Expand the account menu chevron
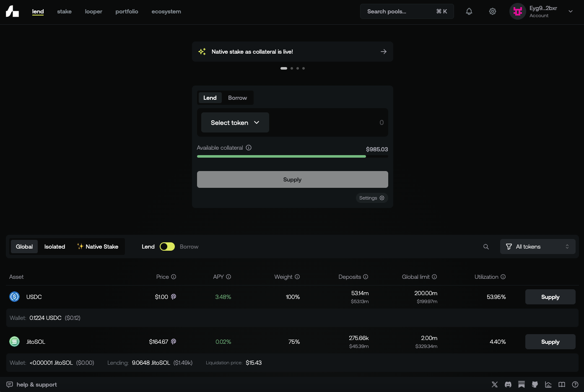This screenshot has height=392, width=584. coord(571,12)
